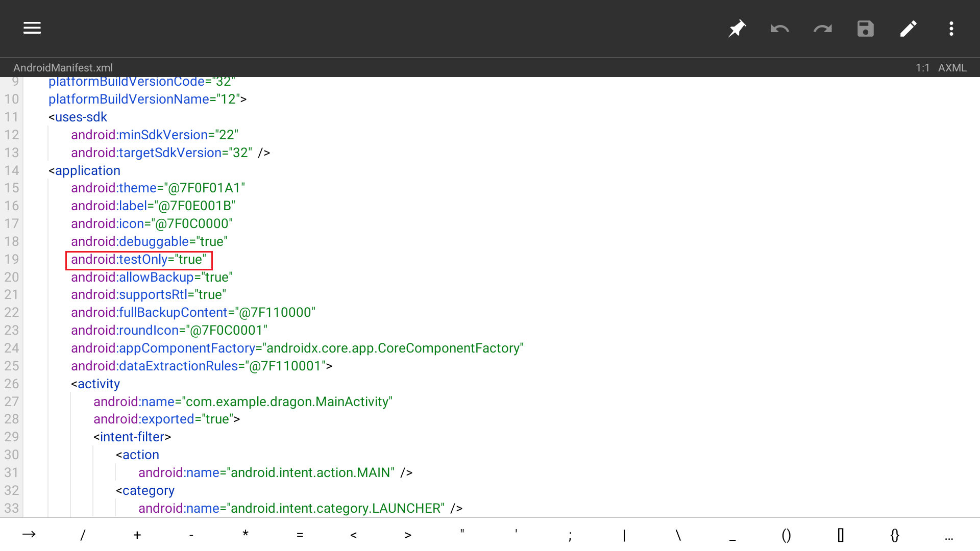980x551 pixels.
Task: Tap the slash symbol key
Action: click(x=83, y=534)
